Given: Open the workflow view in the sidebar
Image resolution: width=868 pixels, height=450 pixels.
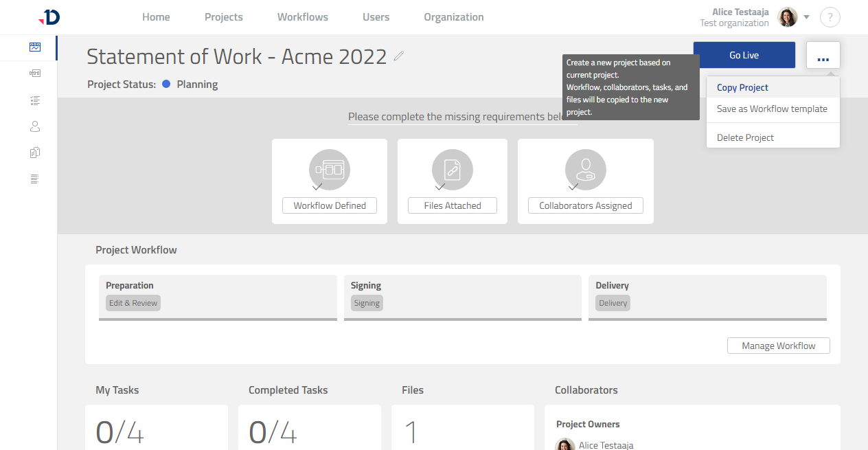Looking at the screenshot, I should click(35, 73).
